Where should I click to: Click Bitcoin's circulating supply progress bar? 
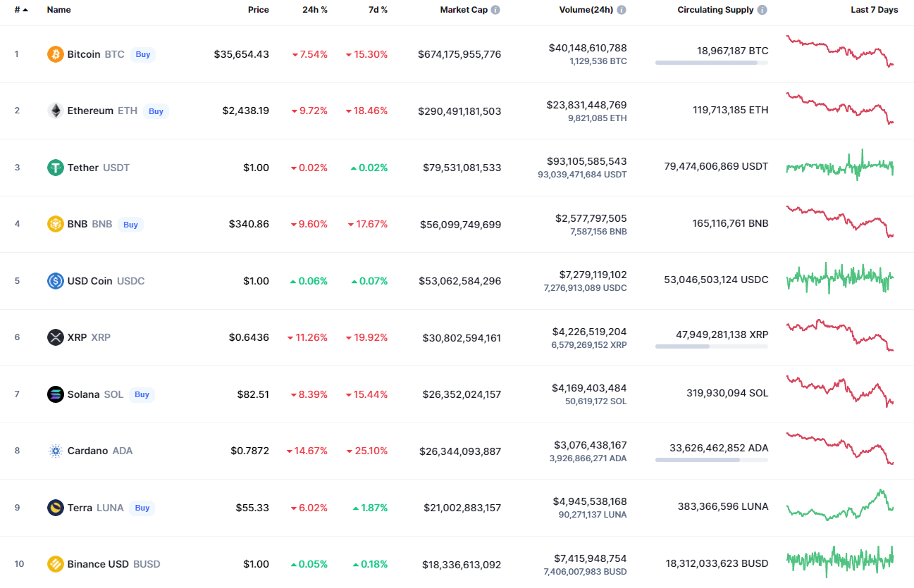pyautogui.click(x=711, y=63)
